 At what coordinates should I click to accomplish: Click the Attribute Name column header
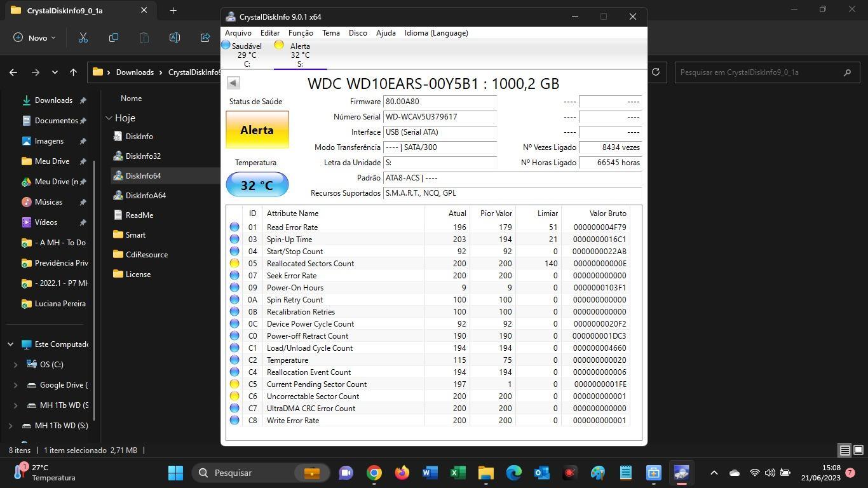tap(343, 213)
